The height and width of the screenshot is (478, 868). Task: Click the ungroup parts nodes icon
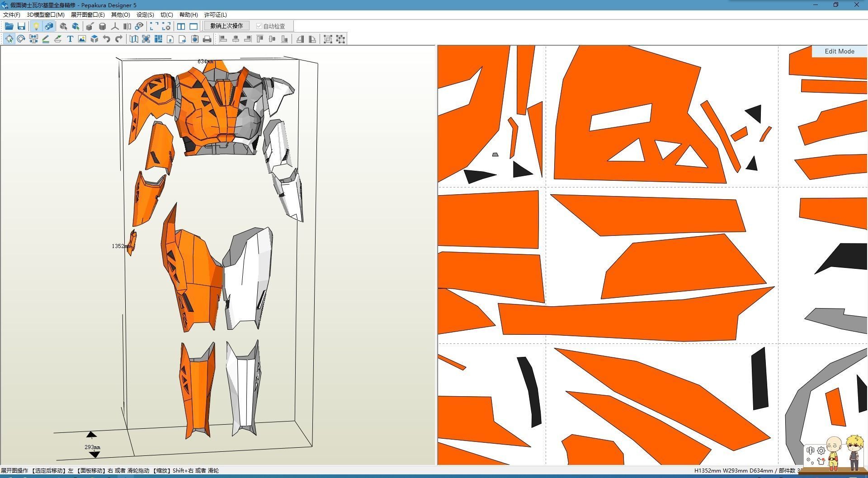[340, 39]
